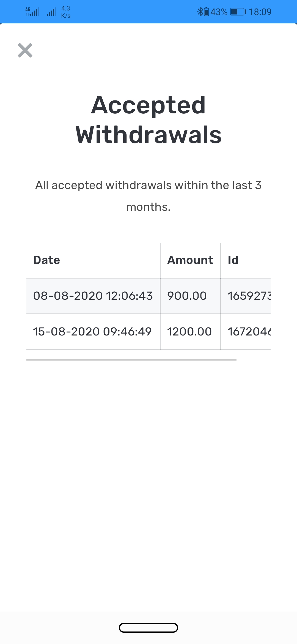Tap the Amount column header
This screenshot has width=297, height=644.
click(190, 260)
